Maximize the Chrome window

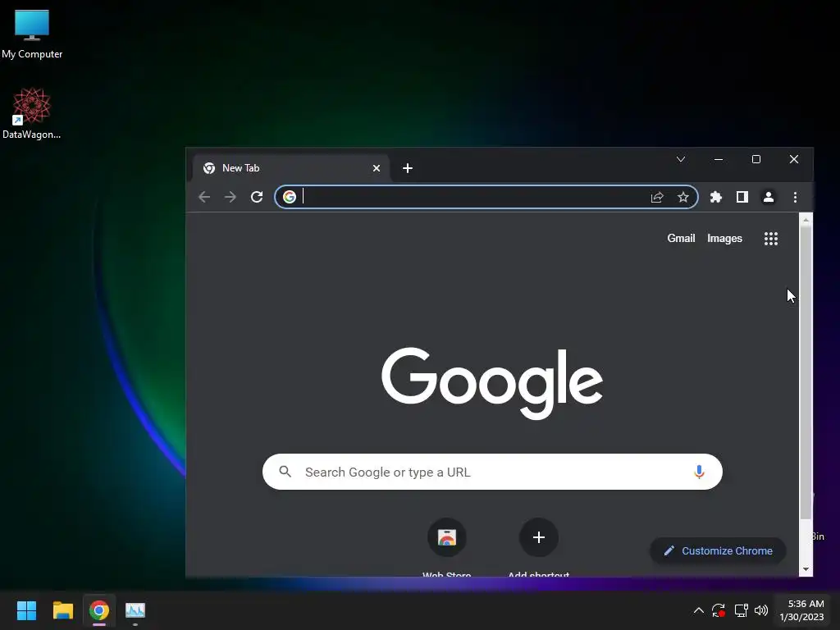(756, 159)
